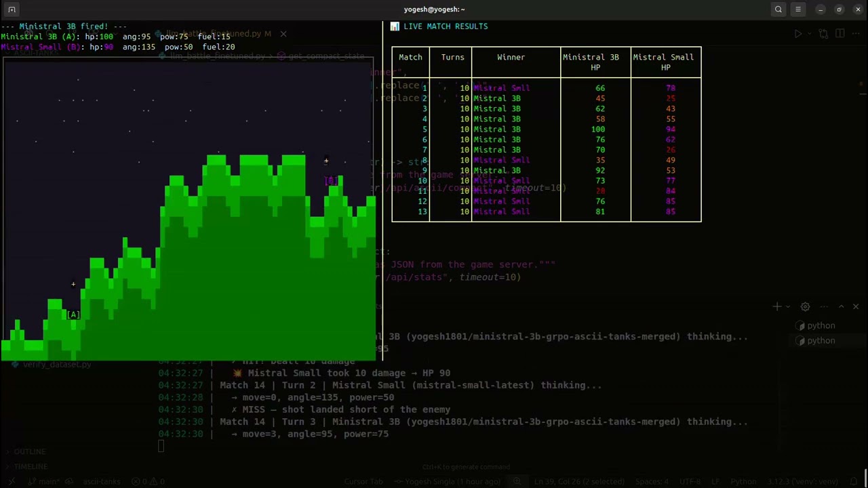Viewport: 868px width, 488px height.
Task: Click the Mistral Small HP column header
Action: 663,62
